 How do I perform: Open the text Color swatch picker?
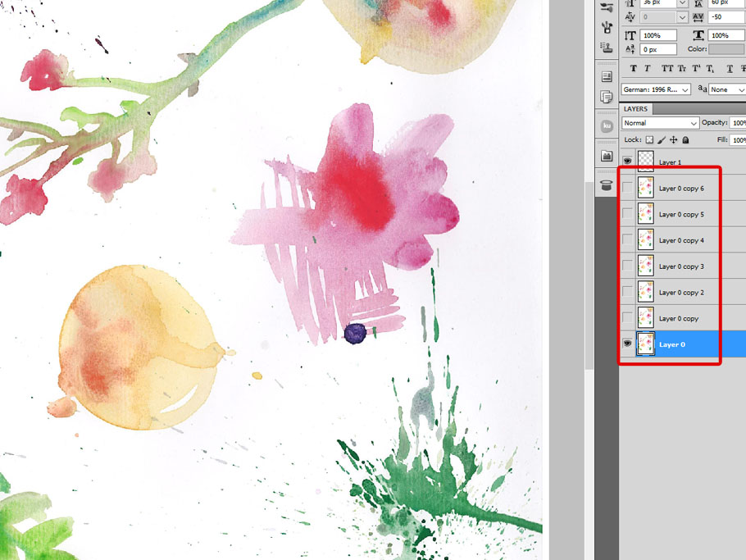(725, 48)
